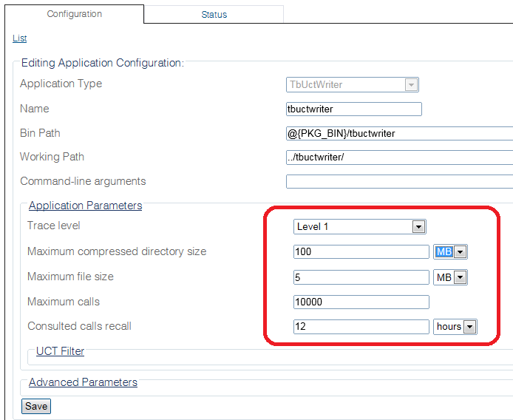Follow the List link
The image size is (513, 420).
click(x=19, y=38)
